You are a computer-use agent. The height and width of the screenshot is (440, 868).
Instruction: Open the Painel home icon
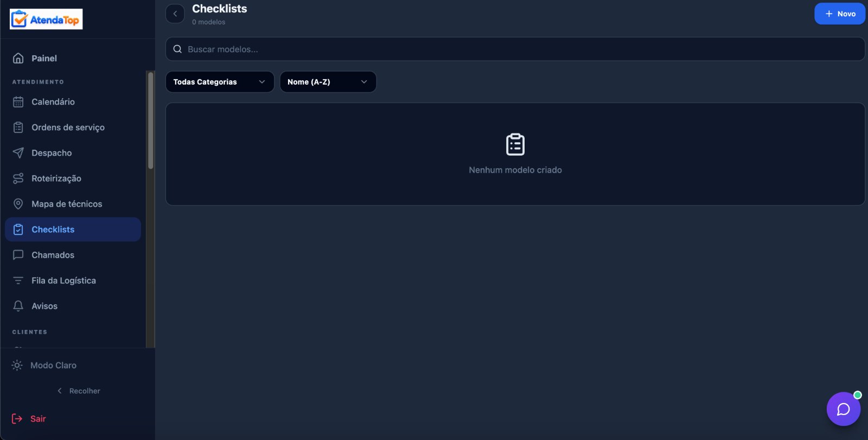[18, 58]
